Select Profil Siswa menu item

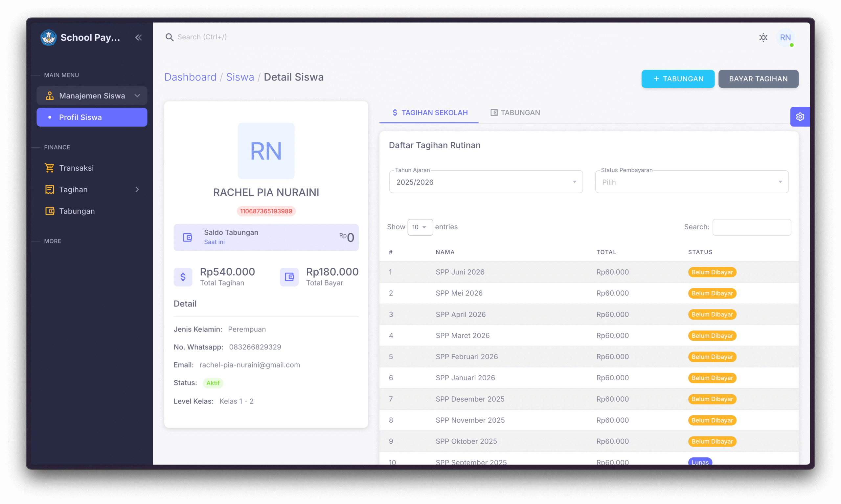click(x=92, y=117)
